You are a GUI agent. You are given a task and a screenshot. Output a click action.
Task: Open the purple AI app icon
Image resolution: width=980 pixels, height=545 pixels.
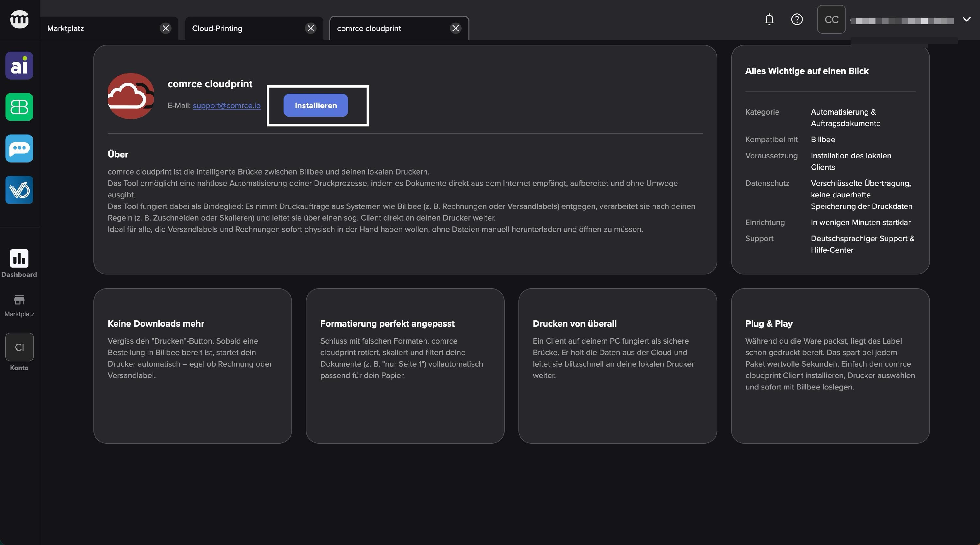19,65
